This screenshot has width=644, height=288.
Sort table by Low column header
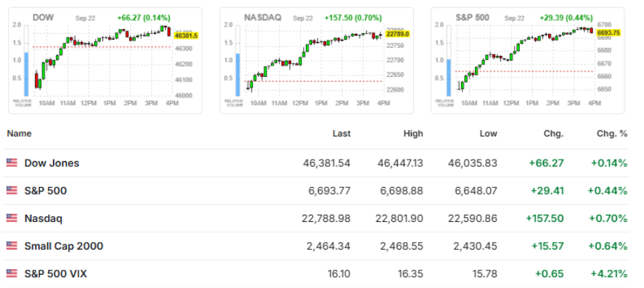point(489,133)
